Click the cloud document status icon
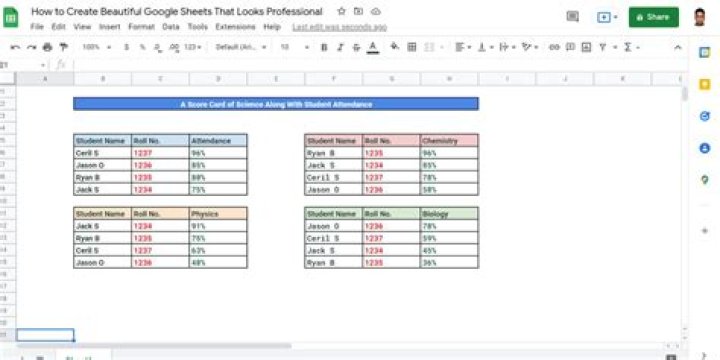 (x=376, y=11)
